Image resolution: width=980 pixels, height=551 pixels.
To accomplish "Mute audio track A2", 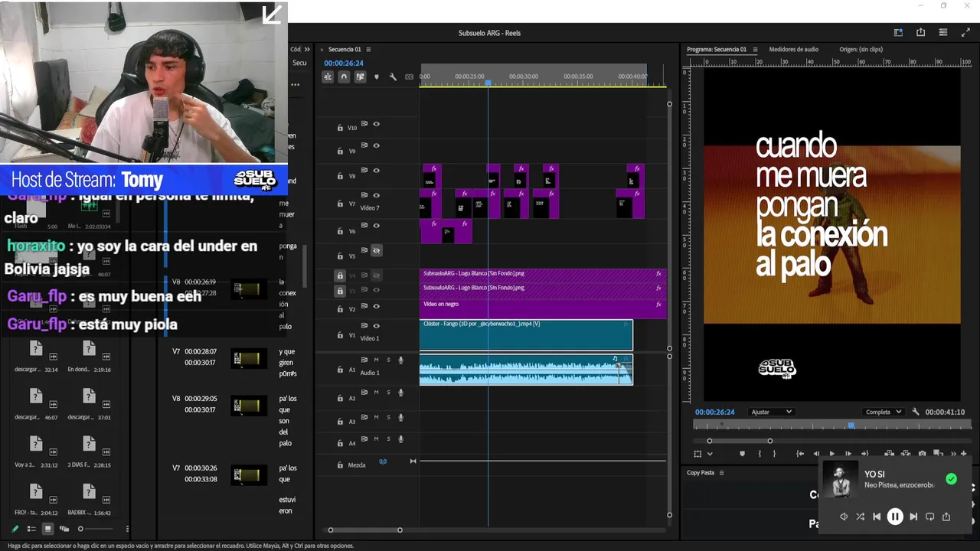I will coord(376,393).
